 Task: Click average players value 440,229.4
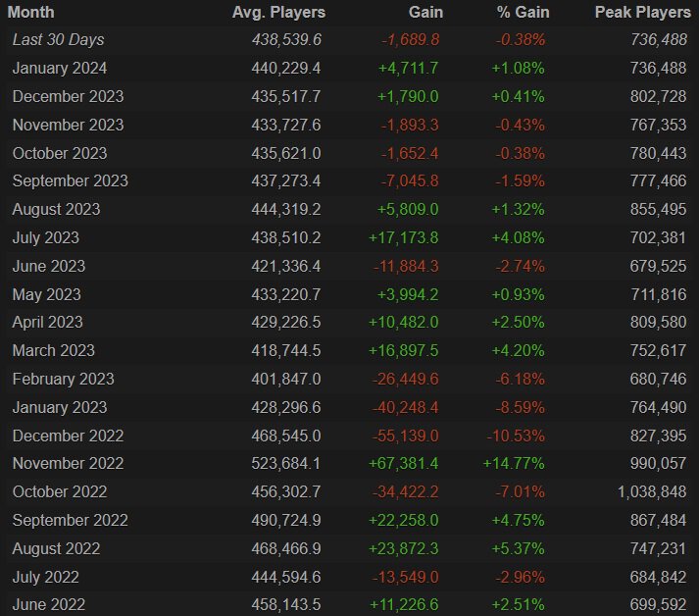click(x=285, y=69)
